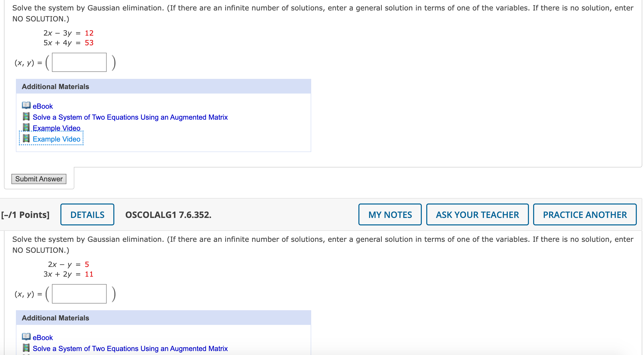Open the second problem's 'Solve a System' tutorial link
The width and height of the screenshot is (644, 355).
tap(130, 348)
